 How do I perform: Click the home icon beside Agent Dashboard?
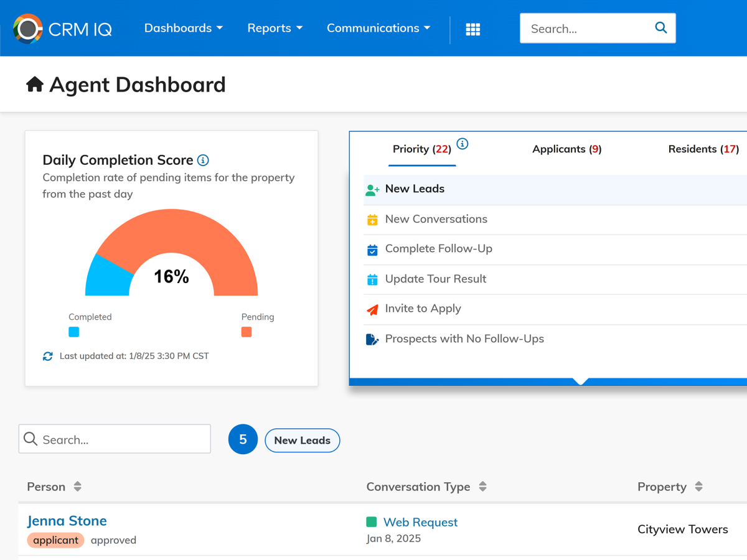click(35, 84)
